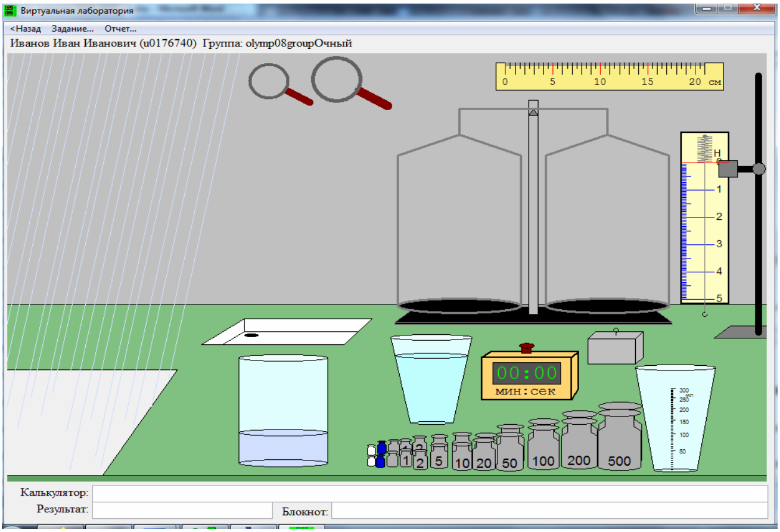
Task: Pick the 100 gram weight
Action: click(543, 444)
